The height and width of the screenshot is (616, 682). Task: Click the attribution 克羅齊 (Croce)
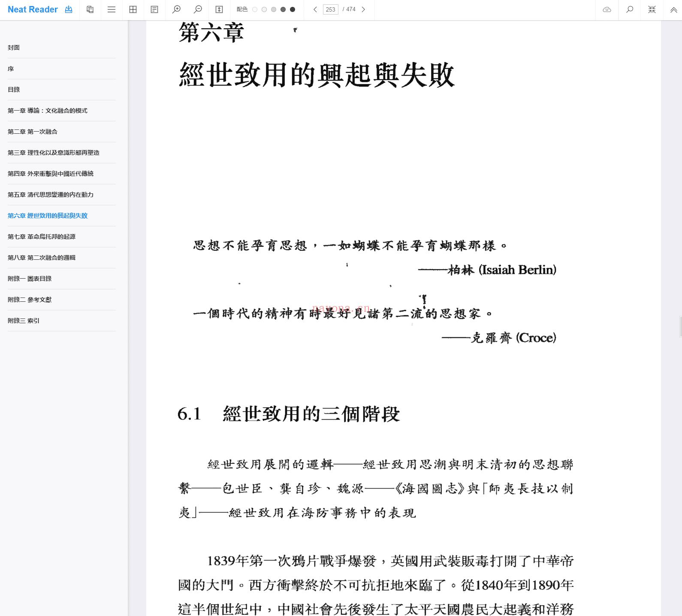point(513,338)
